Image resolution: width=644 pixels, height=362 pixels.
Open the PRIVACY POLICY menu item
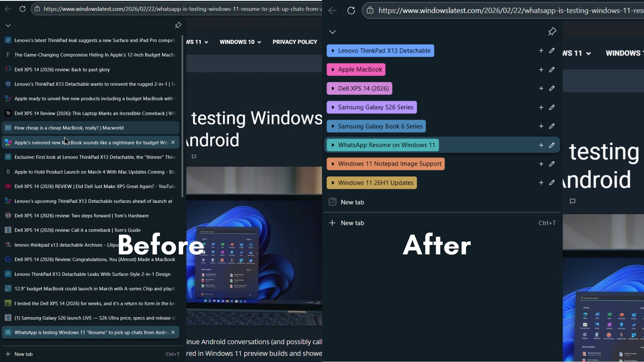(295, 42)
